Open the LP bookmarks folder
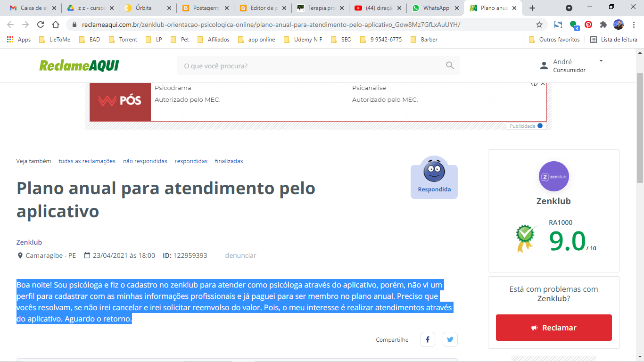The image size is (644, 362). [x=154, y=40]
